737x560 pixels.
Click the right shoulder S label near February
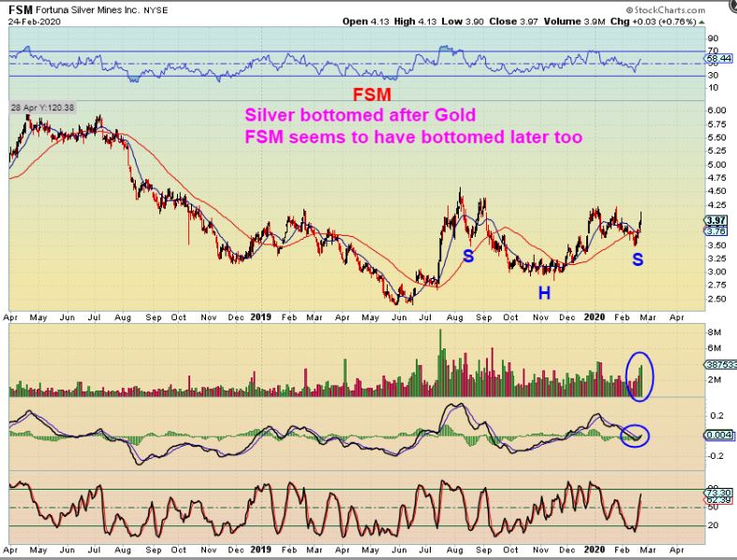tap(638, 259)
